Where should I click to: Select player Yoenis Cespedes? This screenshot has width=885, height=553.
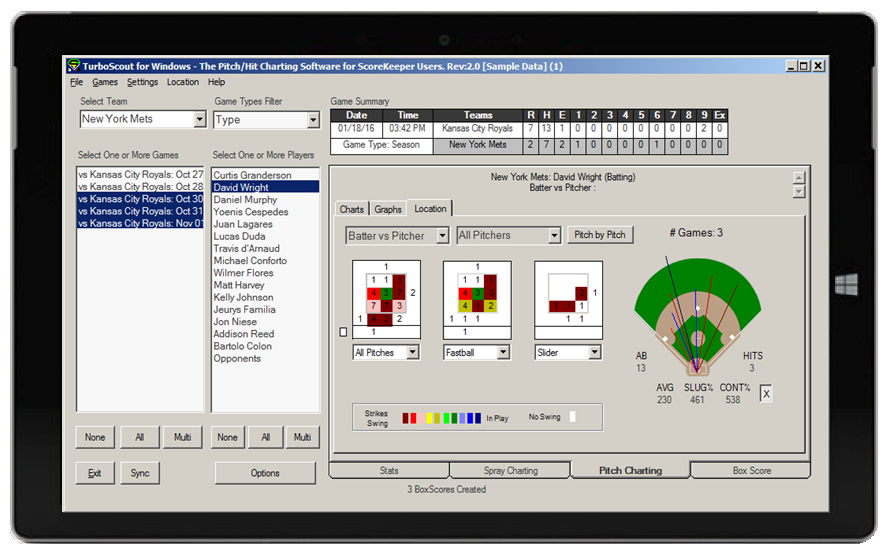coord(265,212)
